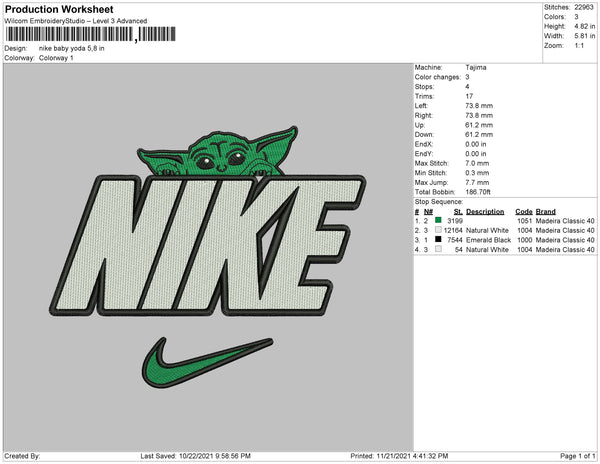This screenshot has width=600, height=464.
Task: Click the white swatch in the 54-stitch row
Action: [438, 249]
